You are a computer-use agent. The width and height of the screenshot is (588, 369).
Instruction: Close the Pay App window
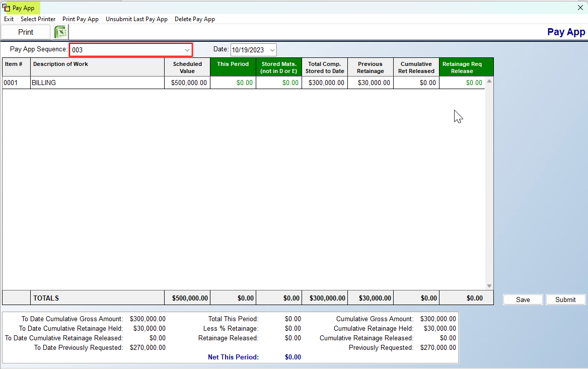point(580,8)
